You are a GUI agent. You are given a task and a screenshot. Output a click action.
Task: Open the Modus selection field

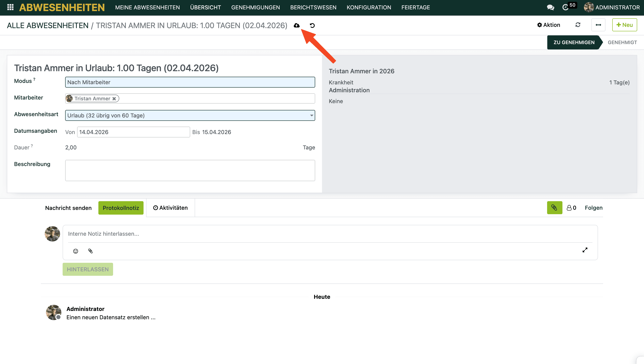(190, 82)
